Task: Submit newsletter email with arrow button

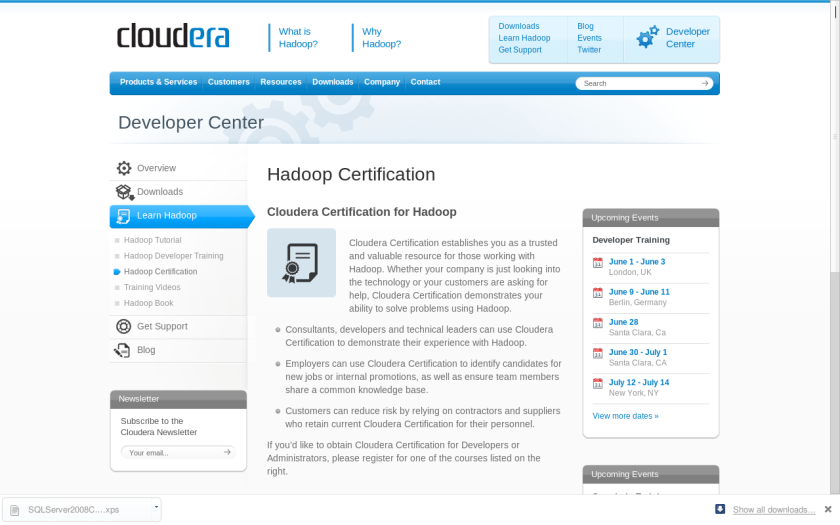Action: (x=227, y=452)
